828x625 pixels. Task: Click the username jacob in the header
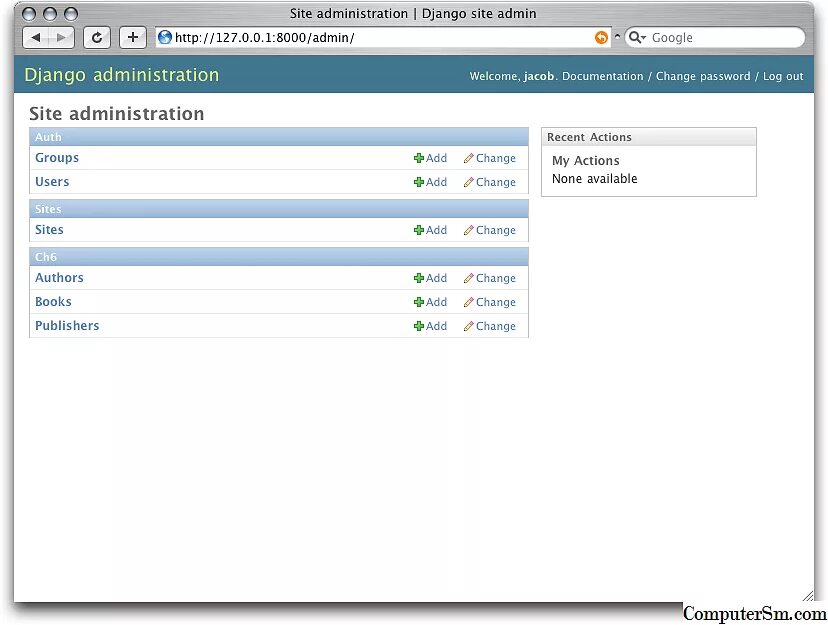539,76
